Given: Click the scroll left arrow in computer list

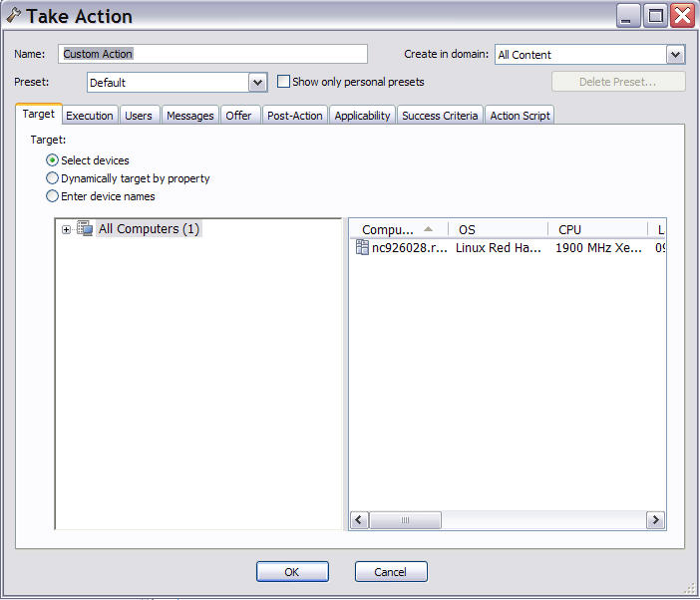Looking at the screenshot, I should (360, 520).
